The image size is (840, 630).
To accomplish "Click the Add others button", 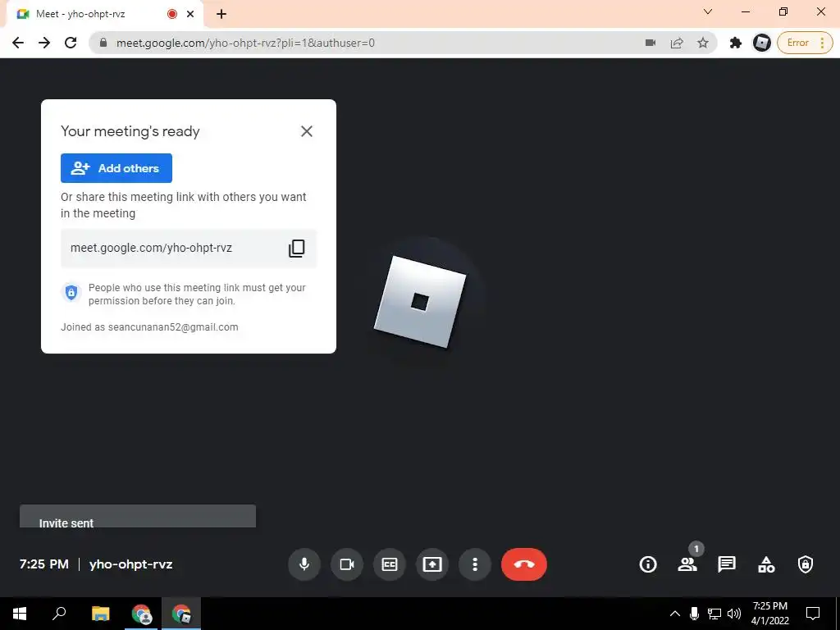I will coord(116,168).
